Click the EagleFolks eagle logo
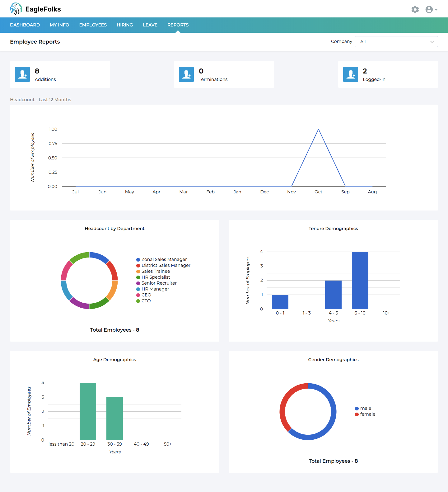 [x=16, y=9]
